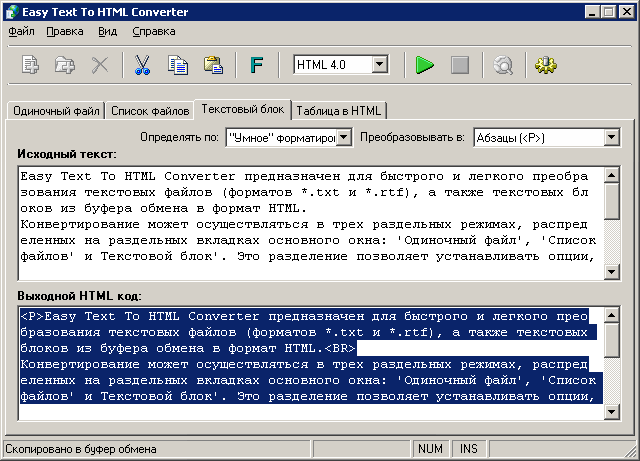This screenshot has width=640, height=461.
Task: Click the INS status bar indicator
Action: click(469, 449)
